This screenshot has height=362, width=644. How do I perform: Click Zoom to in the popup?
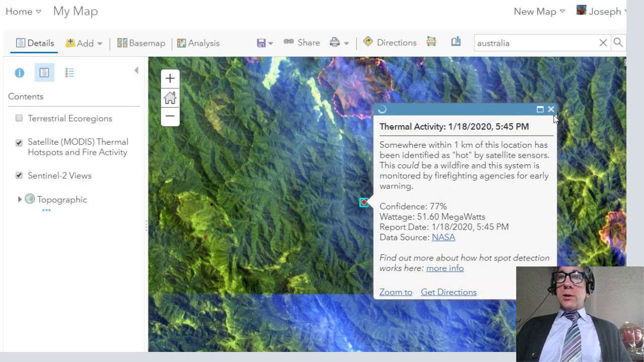[x=396, y=292]
